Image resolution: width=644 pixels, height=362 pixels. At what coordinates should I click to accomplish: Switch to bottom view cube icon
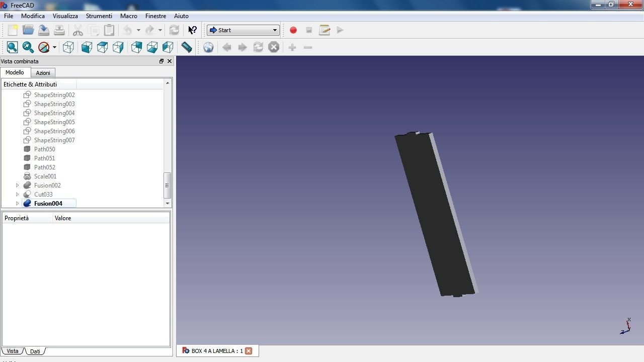152,47
